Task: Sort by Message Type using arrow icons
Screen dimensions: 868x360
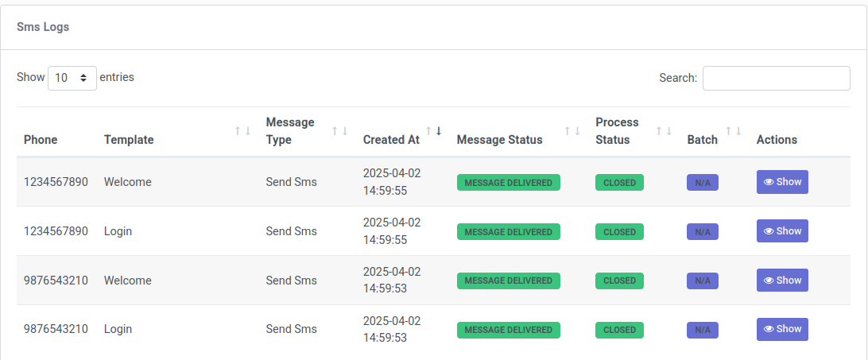Action: coord(339,131)
